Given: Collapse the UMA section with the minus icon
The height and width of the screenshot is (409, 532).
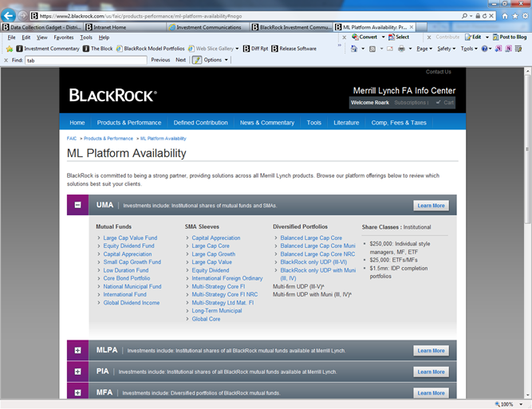Looking at the screenshot, I should click(x=77, y=205).
